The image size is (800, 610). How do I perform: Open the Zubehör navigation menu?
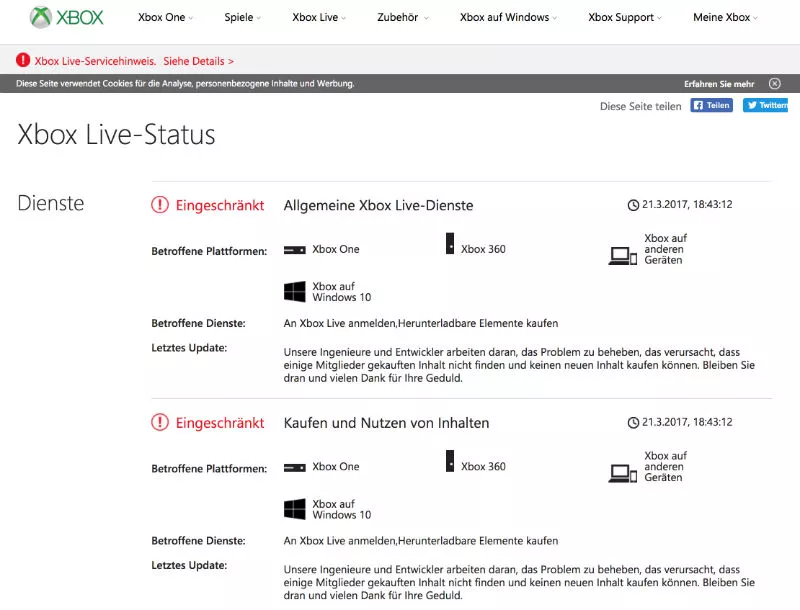(403, 17)
